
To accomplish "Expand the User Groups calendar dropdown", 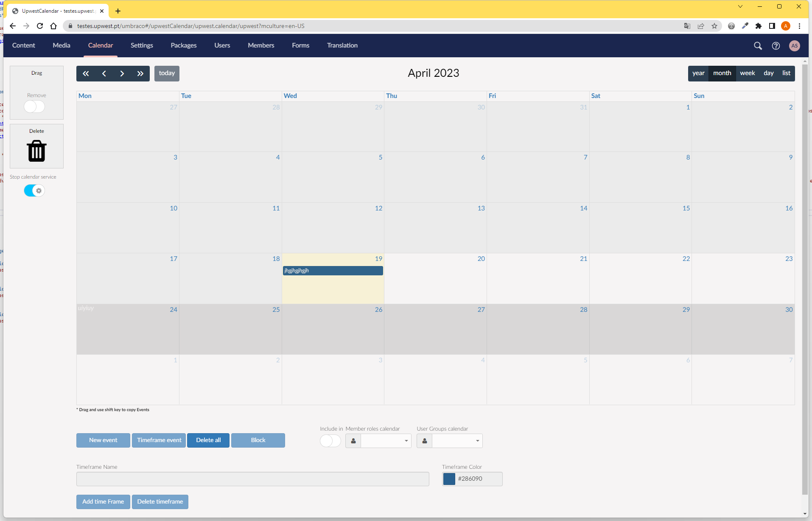I will coord(456,441).
